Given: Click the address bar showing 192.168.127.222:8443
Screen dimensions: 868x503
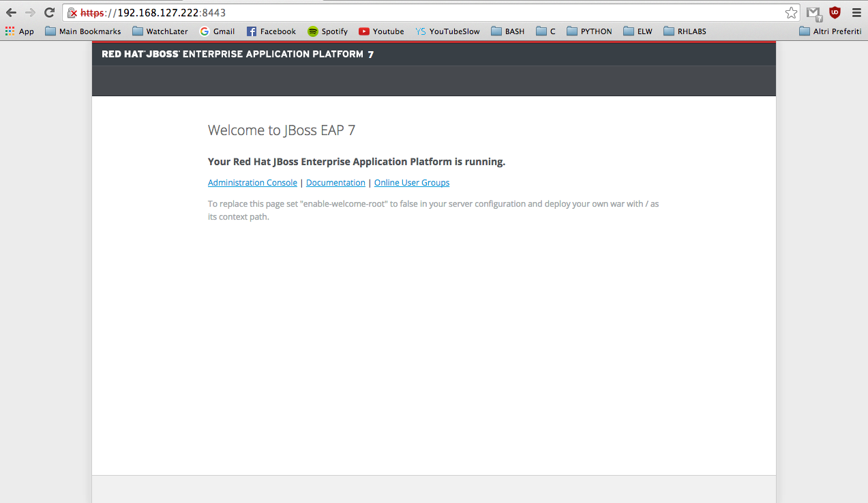Looking at the screenshot, I should (430, 13).
